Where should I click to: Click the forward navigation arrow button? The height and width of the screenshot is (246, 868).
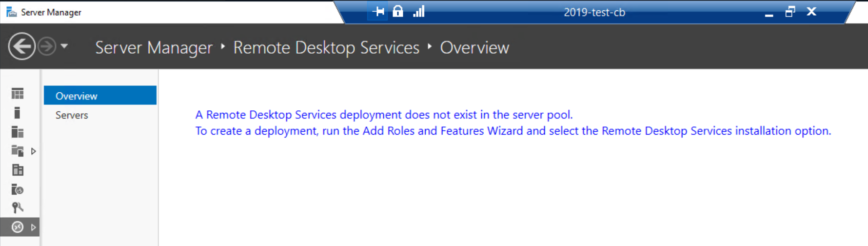[x=47, y=46]
